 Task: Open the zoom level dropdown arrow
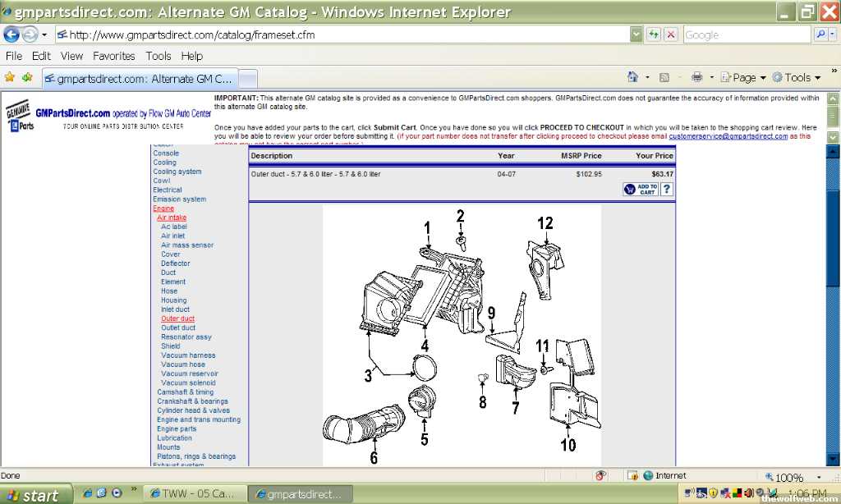[819, 477]
